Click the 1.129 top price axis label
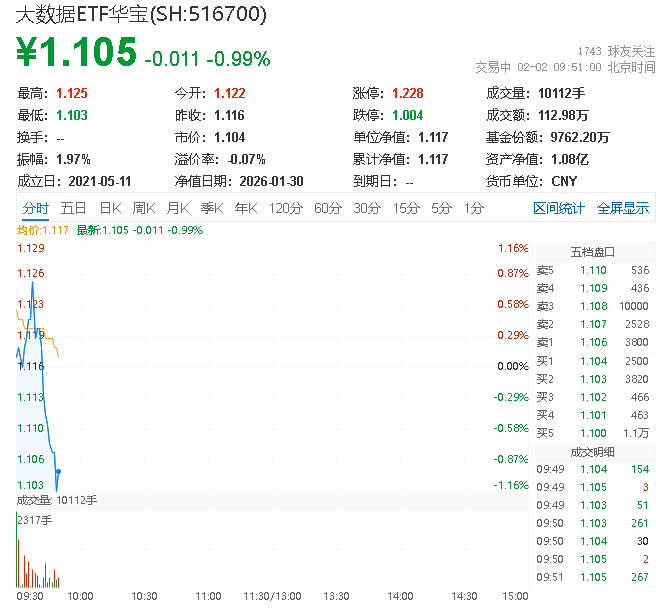 point(31,248)
